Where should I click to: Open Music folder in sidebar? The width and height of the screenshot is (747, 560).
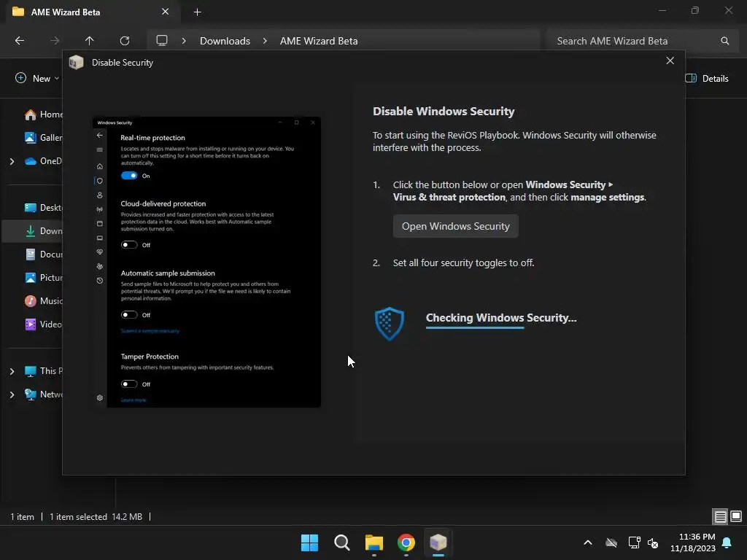tap(43, 301)
